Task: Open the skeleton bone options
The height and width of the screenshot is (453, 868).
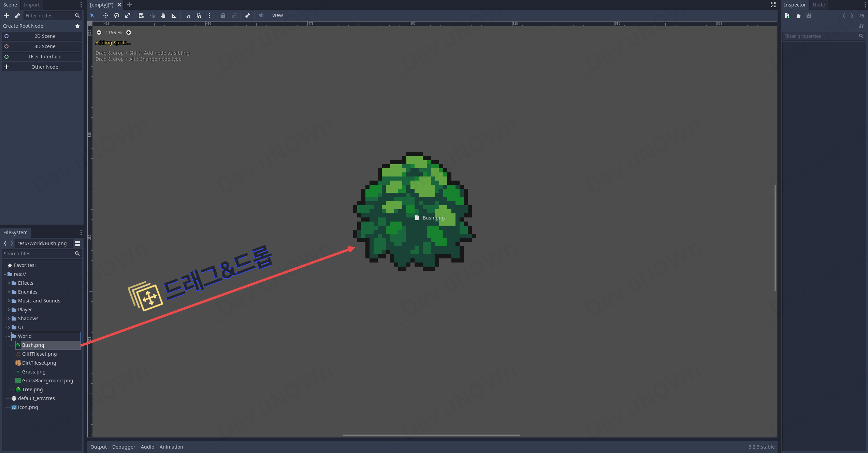Action: 248,15
